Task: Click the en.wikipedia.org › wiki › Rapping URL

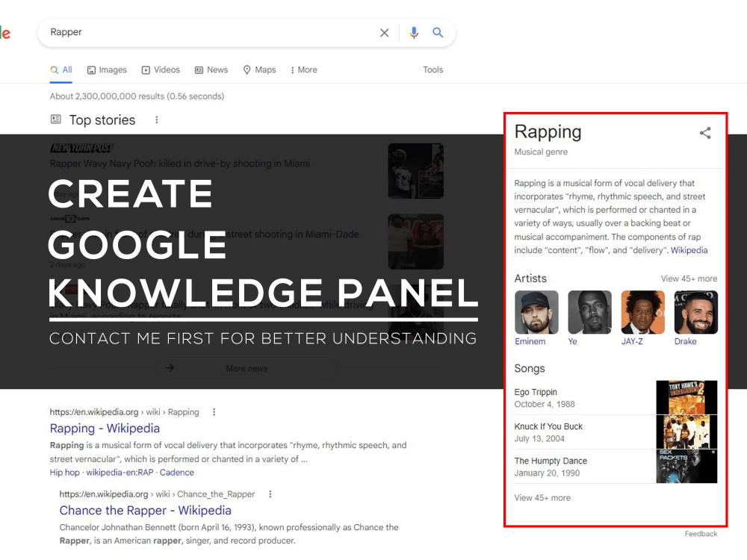Action: click(x=124, y=412)
